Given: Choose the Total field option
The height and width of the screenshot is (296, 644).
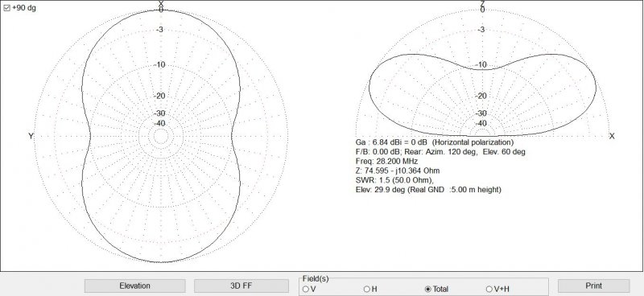Looking at the screenshot, I should tap(428, 289).
